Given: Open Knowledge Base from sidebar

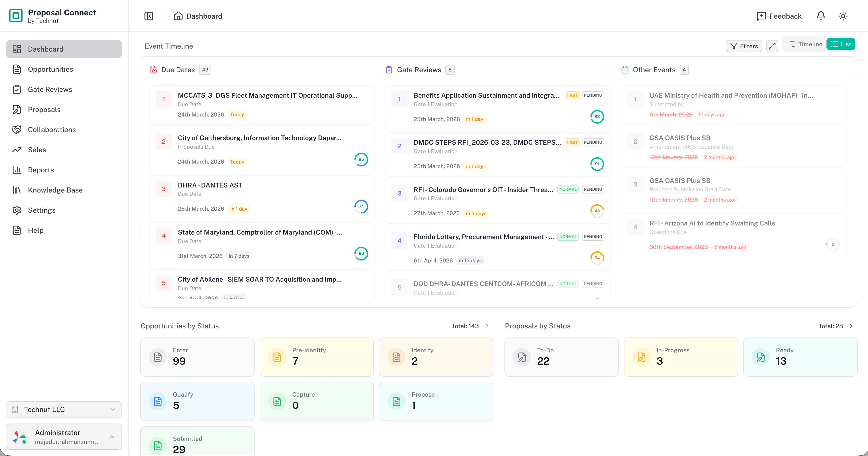Looking at the screenshot, I should [55, 190].
